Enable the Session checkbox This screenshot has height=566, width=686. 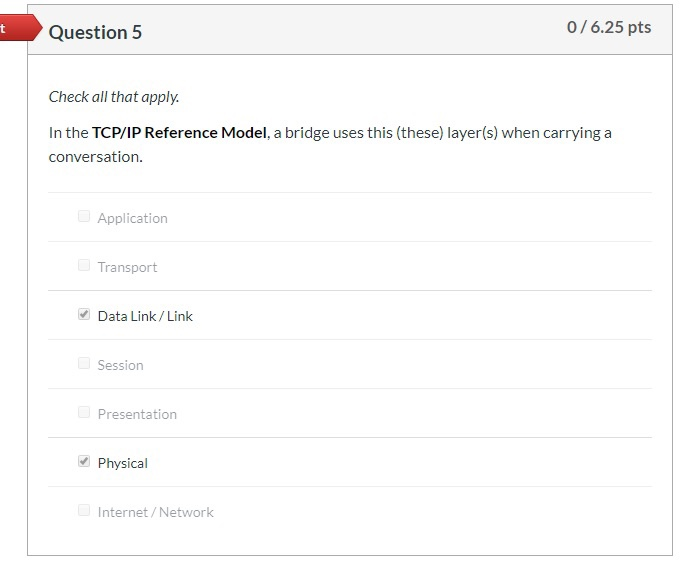[84, 364]
